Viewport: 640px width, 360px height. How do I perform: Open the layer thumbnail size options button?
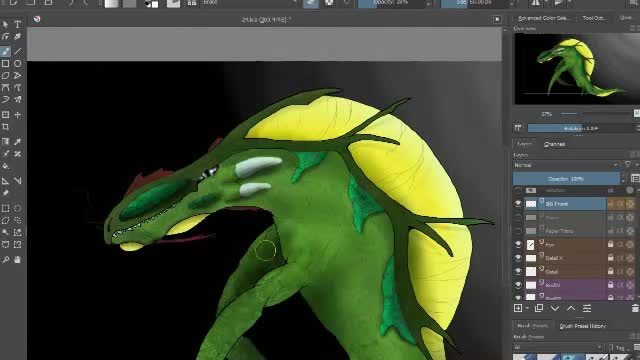point(635,178)
